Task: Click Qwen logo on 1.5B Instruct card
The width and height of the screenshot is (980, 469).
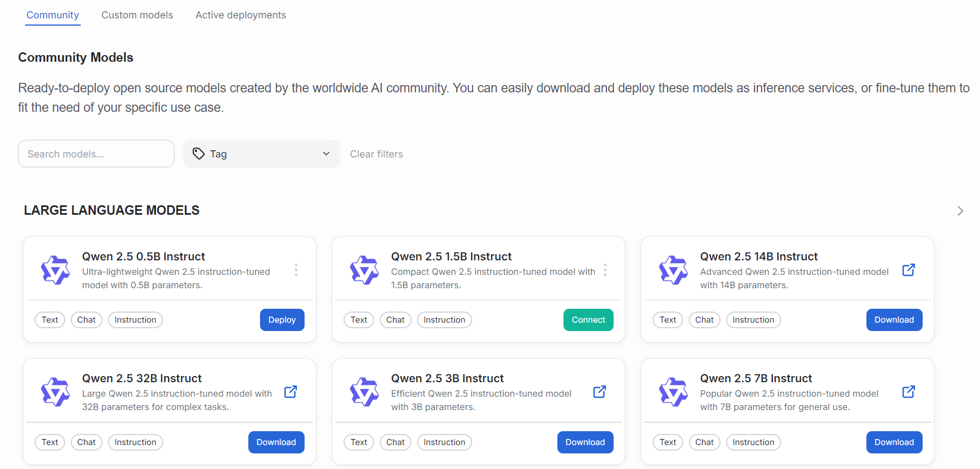Action: click(365, 270)
